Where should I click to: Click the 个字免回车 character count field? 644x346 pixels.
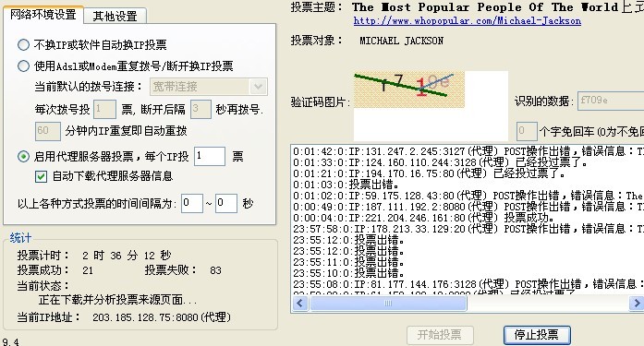pyautogui.click(x=527, y=131)
